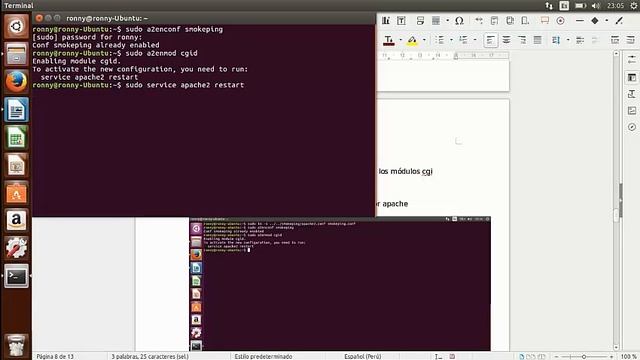Insert basic diamond shape
640x360 pixels.
(595, 20)
